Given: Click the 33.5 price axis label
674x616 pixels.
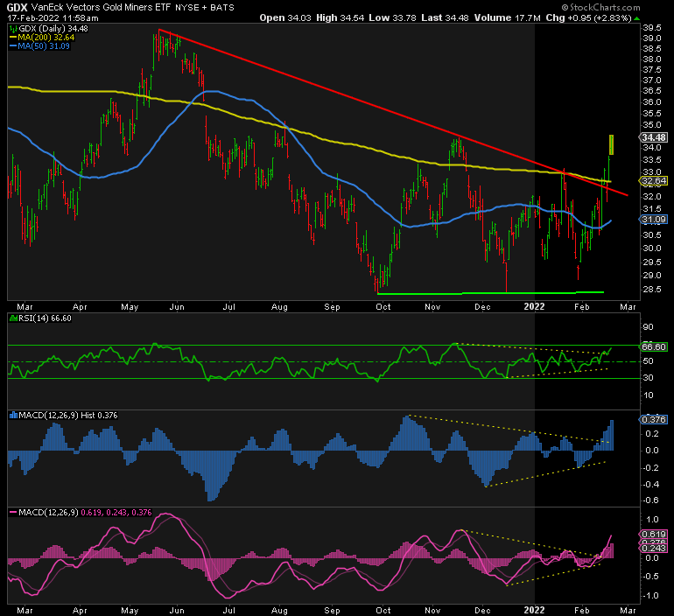Looking at the screenshot, I should tap(652, 160).
